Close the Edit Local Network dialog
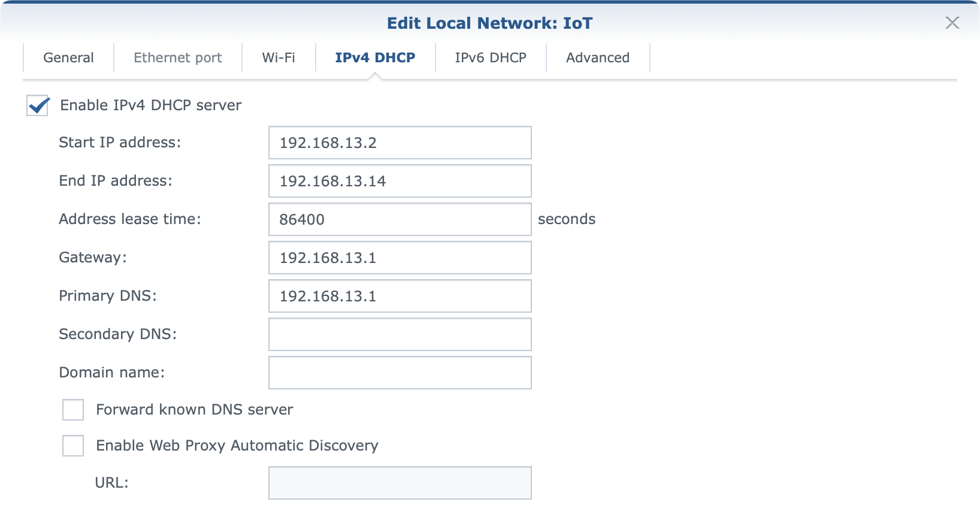The width and height of the screenshot is (980, 526). pos(952,23)
